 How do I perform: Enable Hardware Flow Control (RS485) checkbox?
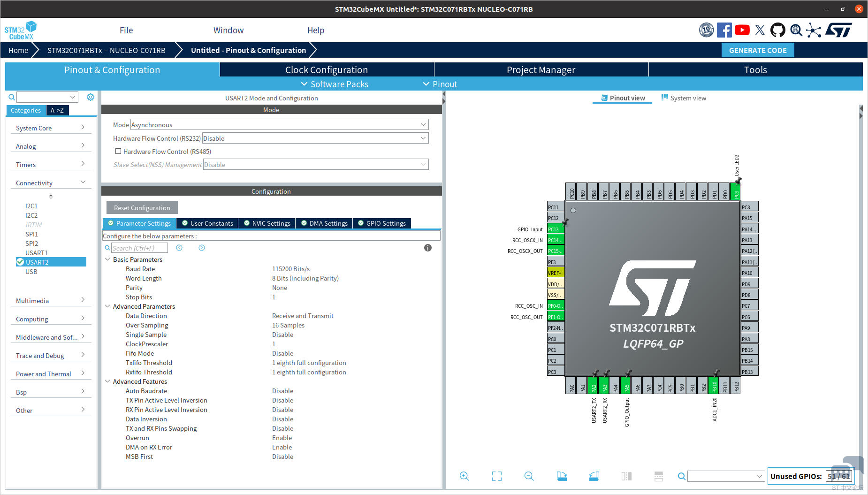pyautogui.click(x=118, y=152)
